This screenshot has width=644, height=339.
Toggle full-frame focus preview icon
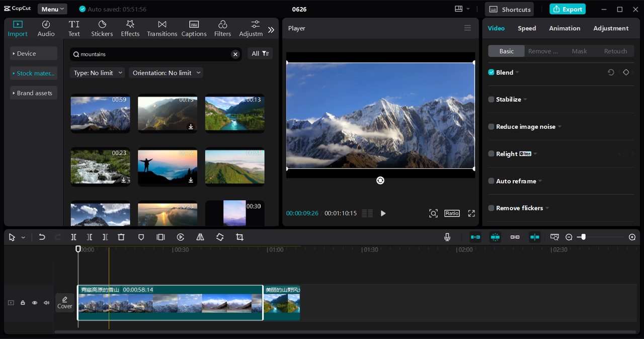pos(433,213)
